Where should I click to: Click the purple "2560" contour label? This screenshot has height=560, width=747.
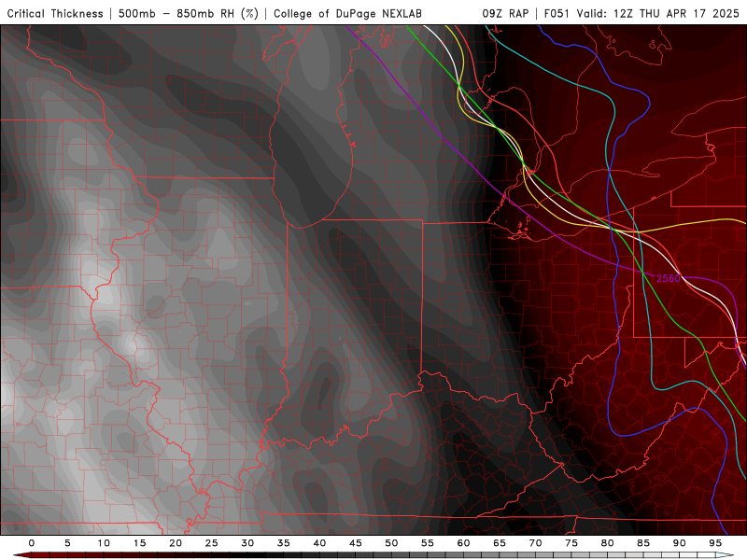click(x=669, y=278)
